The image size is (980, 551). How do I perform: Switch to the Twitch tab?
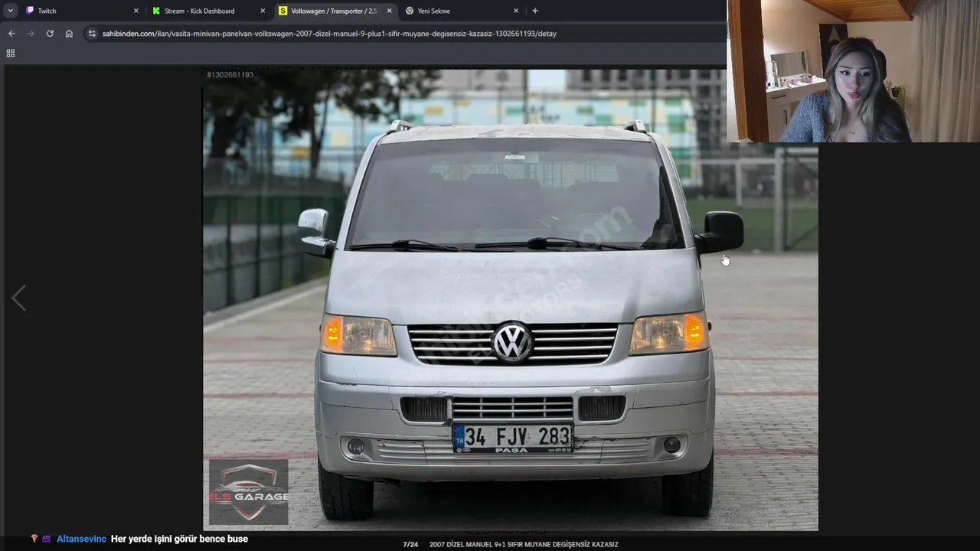point(82,11)
